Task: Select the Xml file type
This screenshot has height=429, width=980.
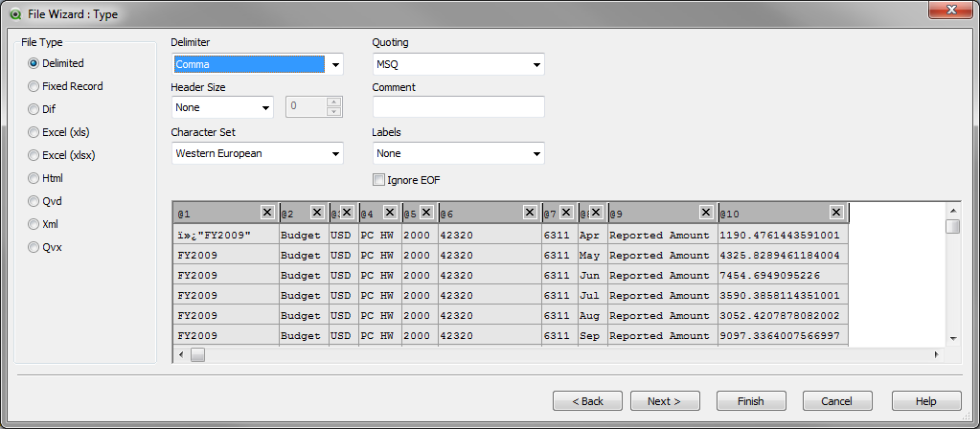Action: tap(44, 224)
